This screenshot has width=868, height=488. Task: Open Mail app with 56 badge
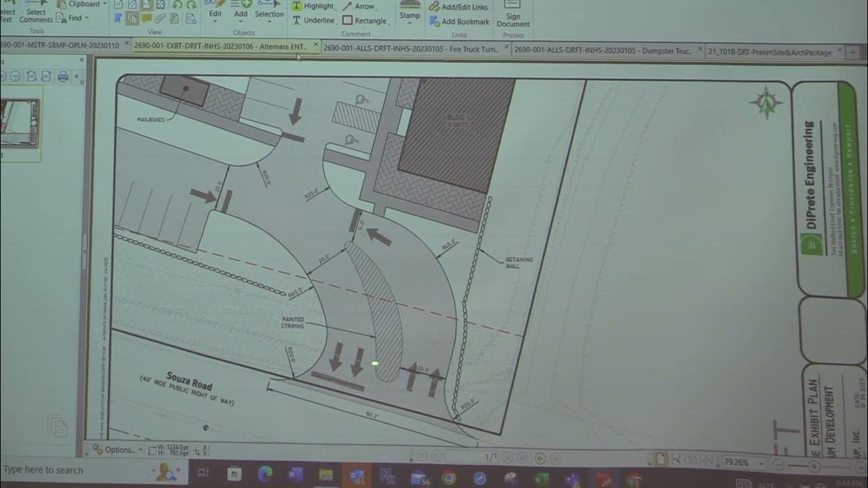(x=420, y=478)
